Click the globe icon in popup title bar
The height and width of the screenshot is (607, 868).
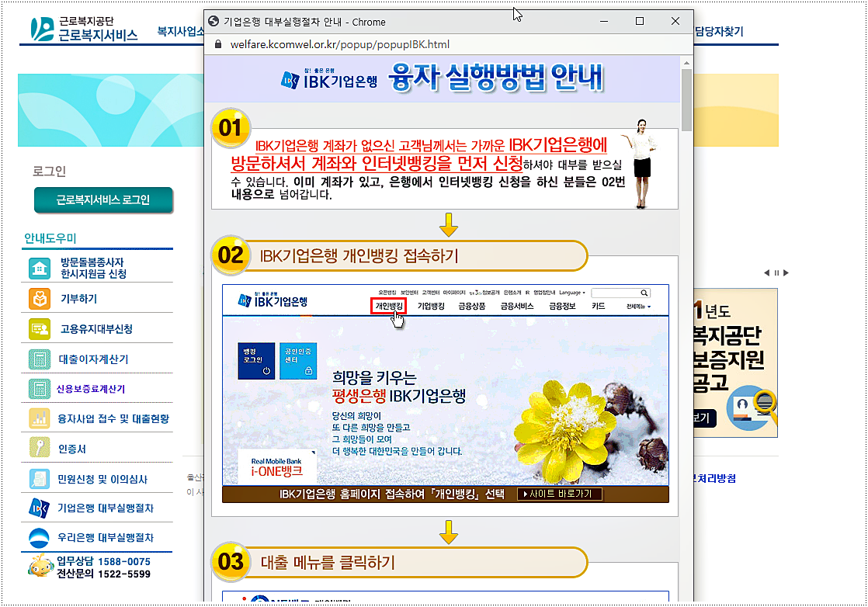[x=214, y=21]
